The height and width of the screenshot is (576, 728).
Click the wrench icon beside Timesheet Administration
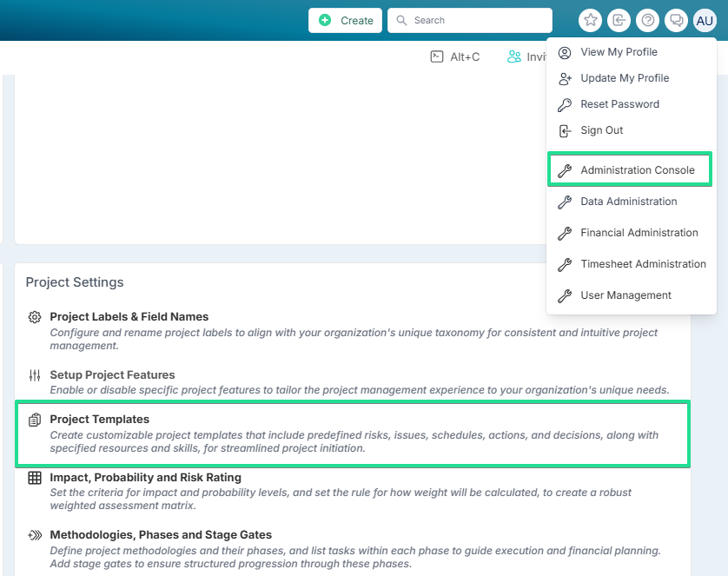(x=565, y=265)
